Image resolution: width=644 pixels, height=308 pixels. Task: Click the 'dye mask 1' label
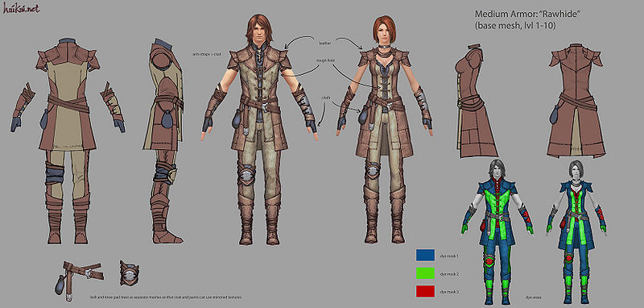(449, 256)
